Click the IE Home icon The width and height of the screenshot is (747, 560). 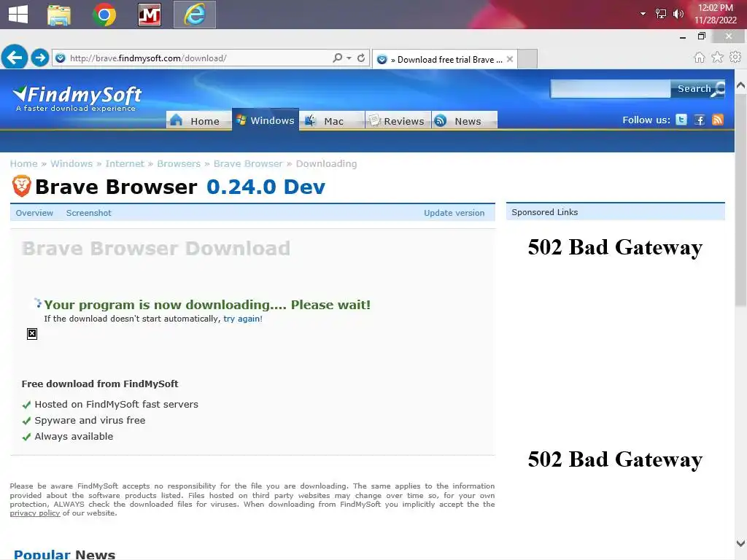pos(700,58)
